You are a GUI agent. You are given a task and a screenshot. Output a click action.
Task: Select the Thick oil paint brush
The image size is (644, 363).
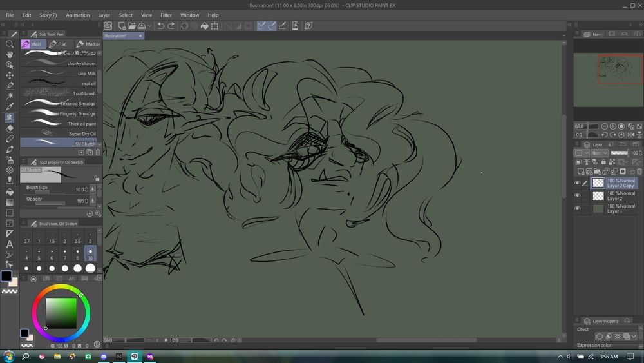[59, 123]
